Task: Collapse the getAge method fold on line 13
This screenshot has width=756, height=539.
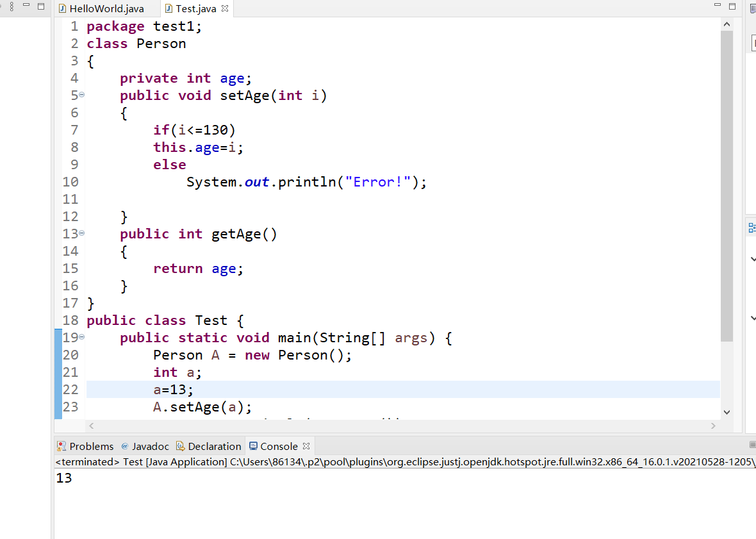Action: point(82,233)
